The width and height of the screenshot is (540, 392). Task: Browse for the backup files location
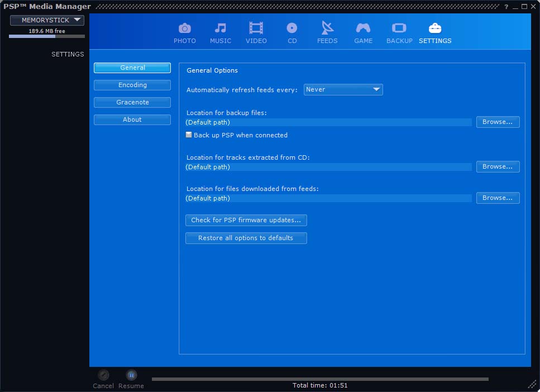tap(498, 122)
